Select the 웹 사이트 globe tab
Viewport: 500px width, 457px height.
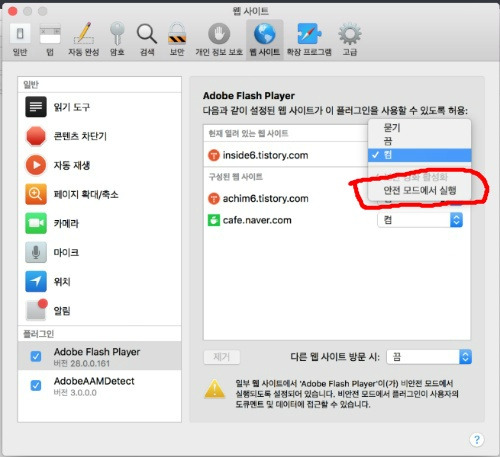pyautogui.click(x=265, y=40)
